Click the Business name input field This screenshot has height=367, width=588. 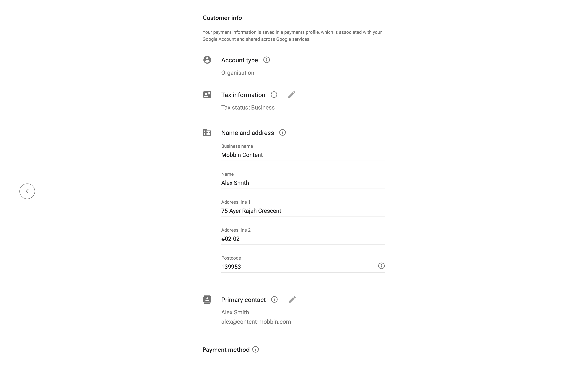[x=303, y=155]
